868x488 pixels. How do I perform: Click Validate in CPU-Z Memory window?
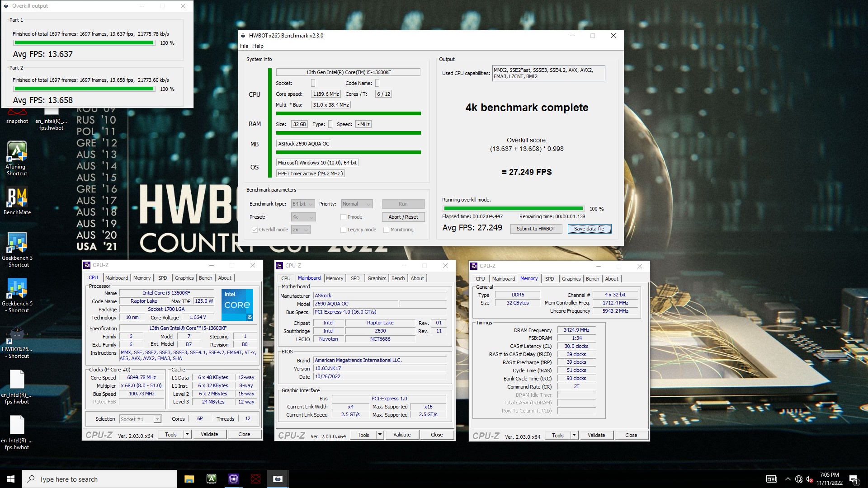(596, 435)
